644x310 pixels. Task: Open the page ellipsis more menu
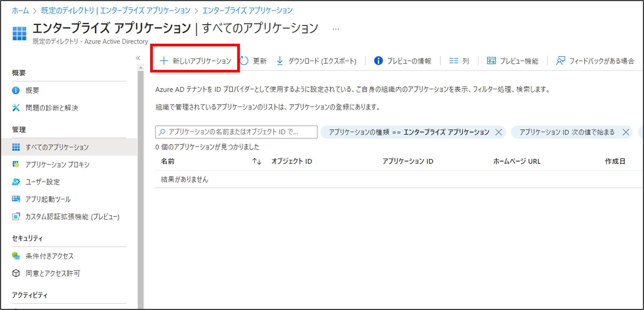coord(336,29)
